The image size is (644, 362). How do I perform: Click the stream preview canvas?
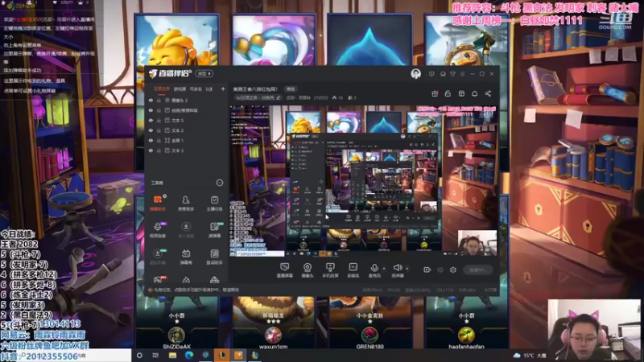tap(364, 181)
